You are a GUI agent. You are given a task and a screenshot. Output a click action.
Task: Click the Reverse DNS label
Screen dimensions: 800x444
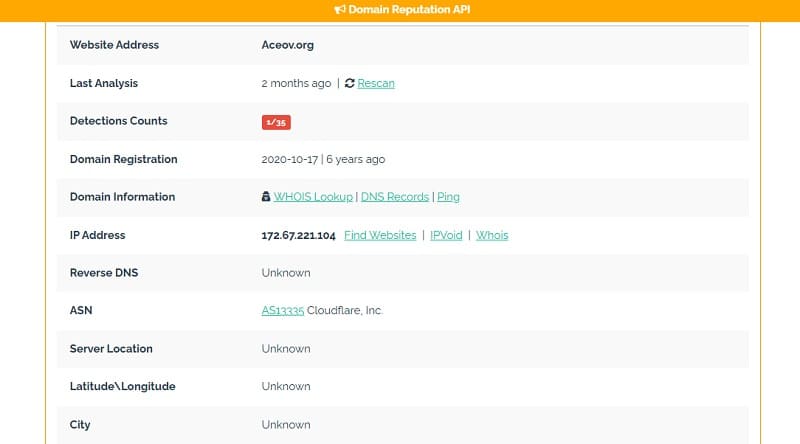pyautogui.click(x=104, y=273)
